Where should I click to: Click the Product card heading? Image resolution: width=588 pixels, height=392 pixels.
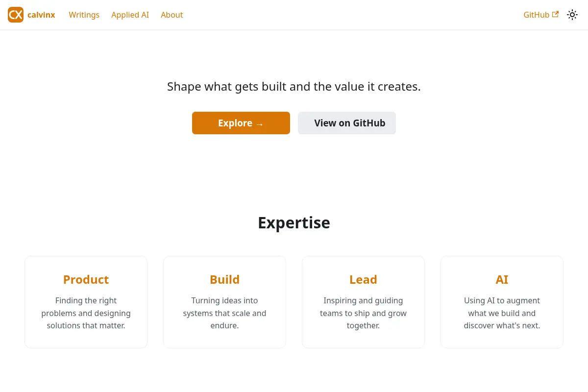pyautogui.click(x=86, y=279)
